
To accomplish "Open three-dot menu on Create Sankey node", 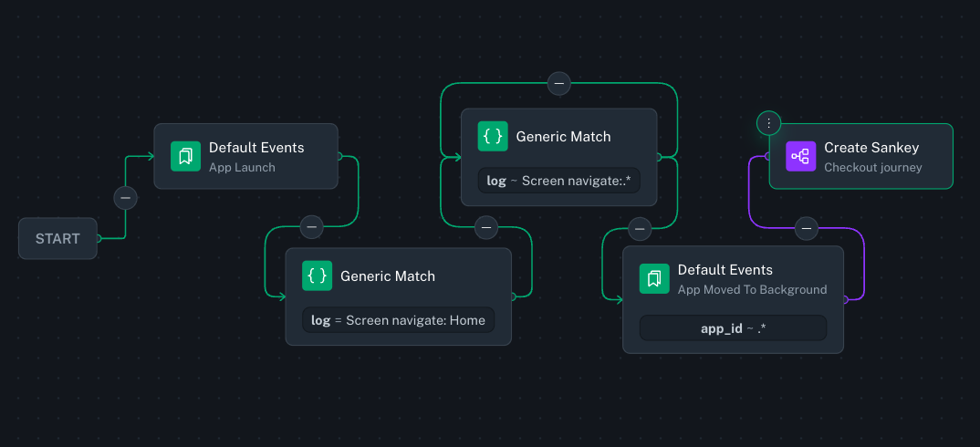I will coord(769,123).
